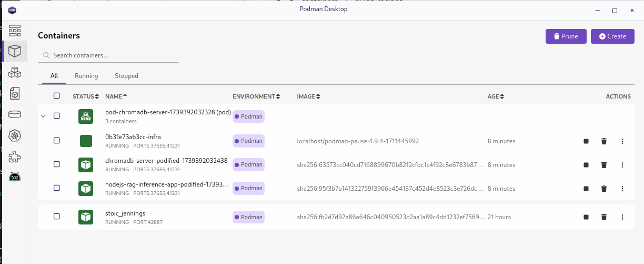The image size is (644, 264).
Task: Open the Kubernetes section in sidebar
Action: (15, 136)
